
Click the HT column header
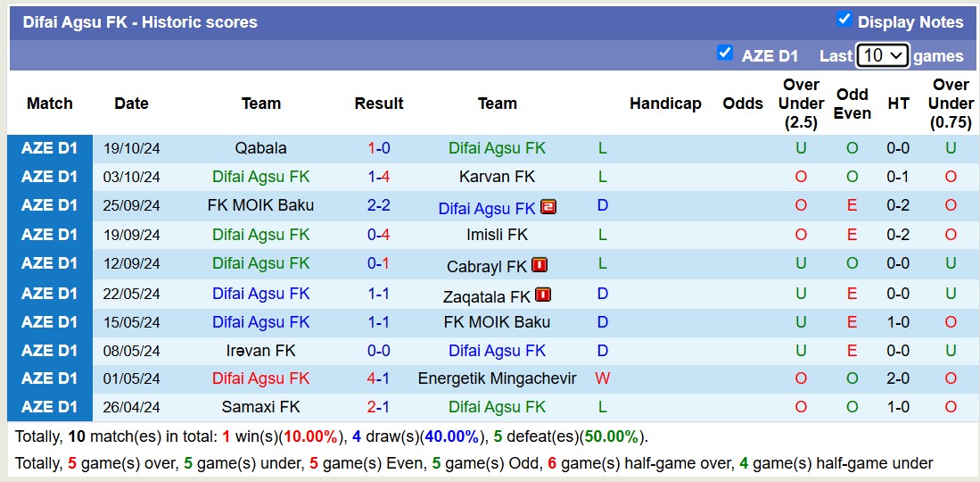[898, 104]
